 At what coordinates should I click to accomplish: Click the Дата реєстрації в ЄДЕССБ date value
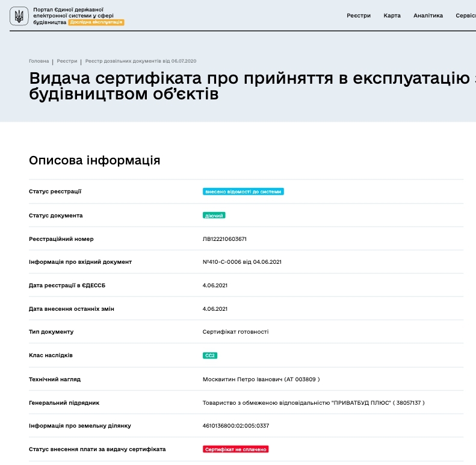[215, 286]
